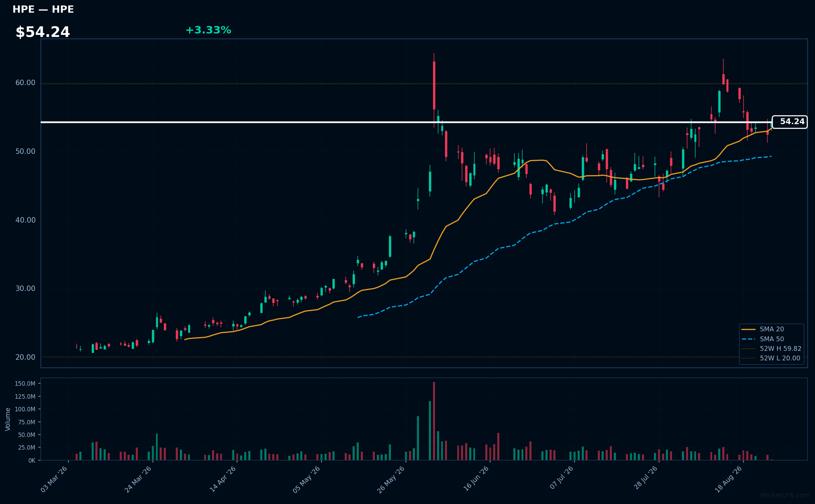The width and height of the screenshot is (815, 504).
Task: Click the 50.00 price axis label
Action: 25,151
